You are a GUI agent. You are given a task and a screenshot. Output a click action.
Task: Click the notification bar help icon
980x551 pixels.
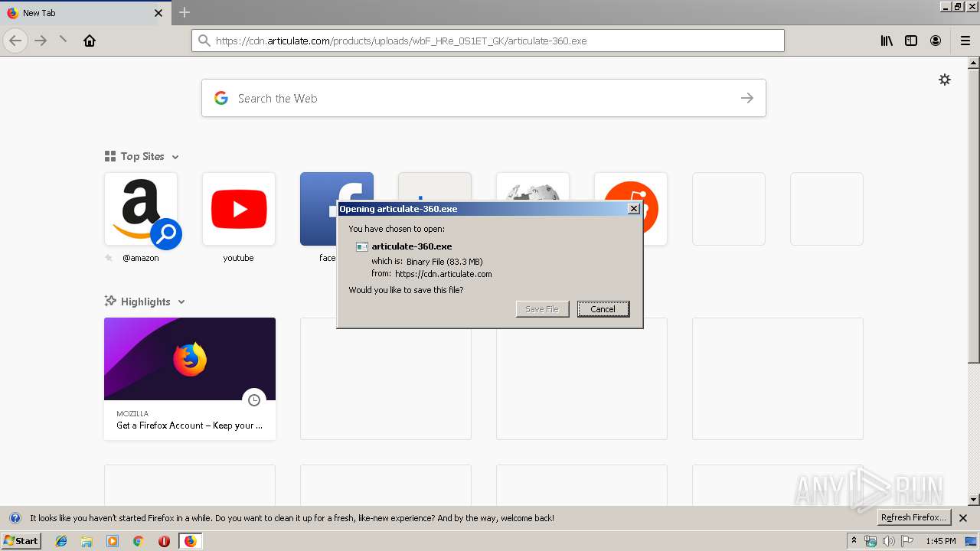point(15,518)
